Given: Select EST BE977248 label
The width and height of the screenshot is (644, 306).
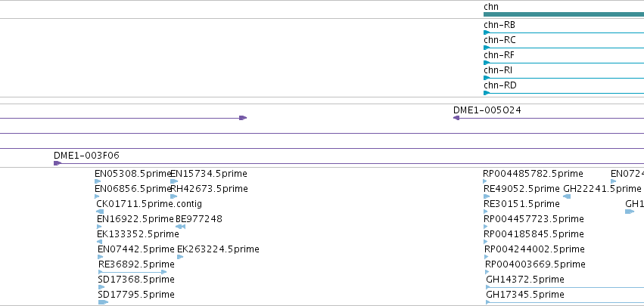Looking at the screenshot, I should pyautogui.click(x=199, y=219).
